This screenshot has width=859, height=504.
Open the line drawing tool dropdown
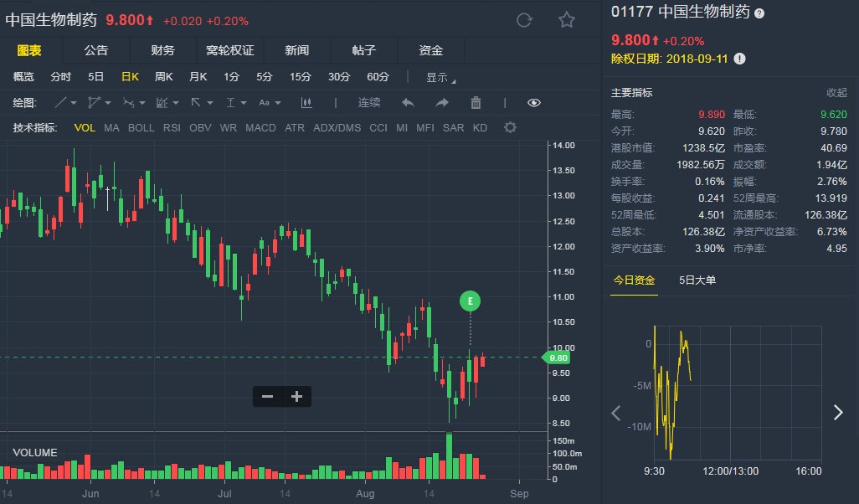(x=65, y=103)
